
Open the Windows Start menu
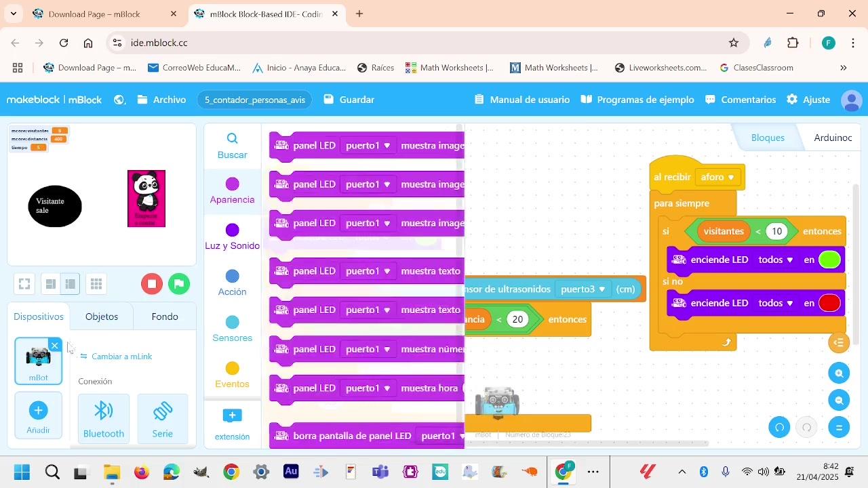point(22,472)
